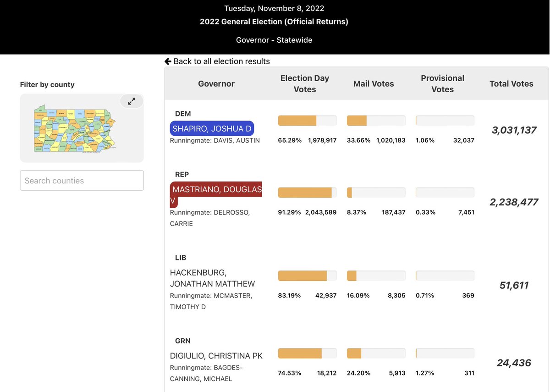Click Mastriano's Mail votes progress bar
Screen dimensions: 550x392
pyautogui.click(x=376, y=193)
